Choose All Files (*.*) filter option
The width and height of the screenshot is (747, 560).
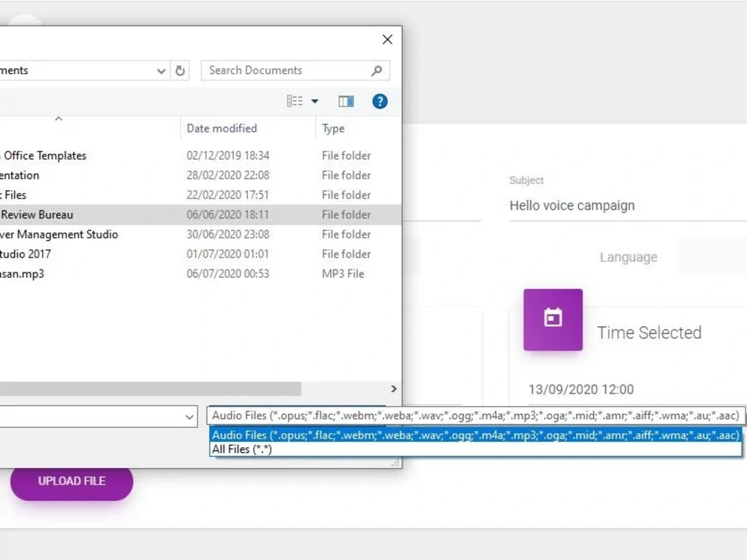pos(475,449)
